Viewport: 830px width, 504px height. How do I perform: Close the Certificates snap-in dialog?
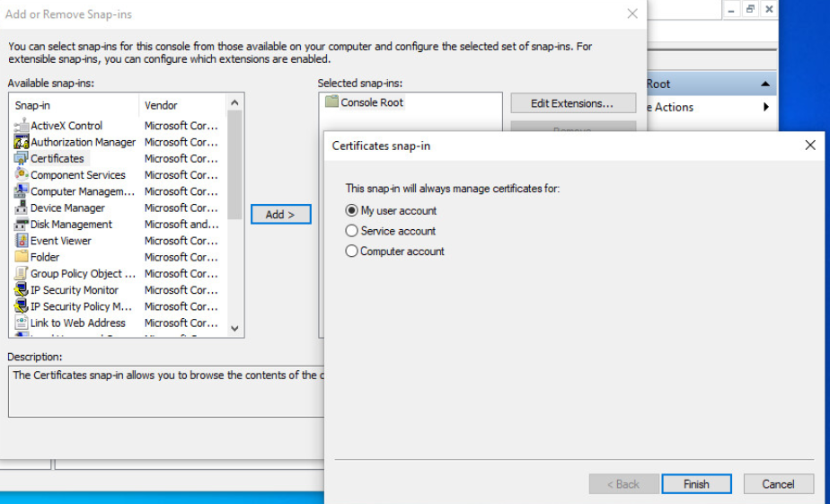[810, 145]
